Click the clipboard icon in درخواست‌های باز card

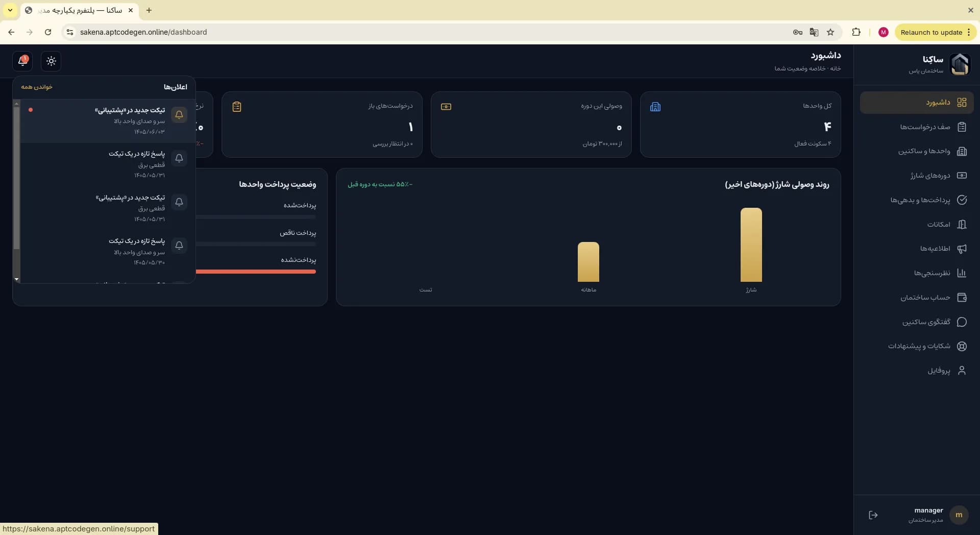[x=237, y=107]
